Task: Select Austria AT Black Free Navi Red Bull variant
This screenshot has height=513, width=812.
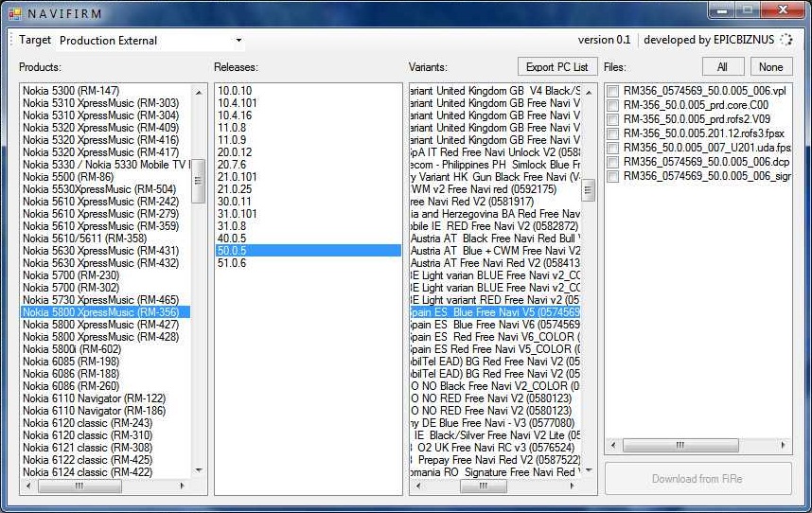Action: click(496, 239)
